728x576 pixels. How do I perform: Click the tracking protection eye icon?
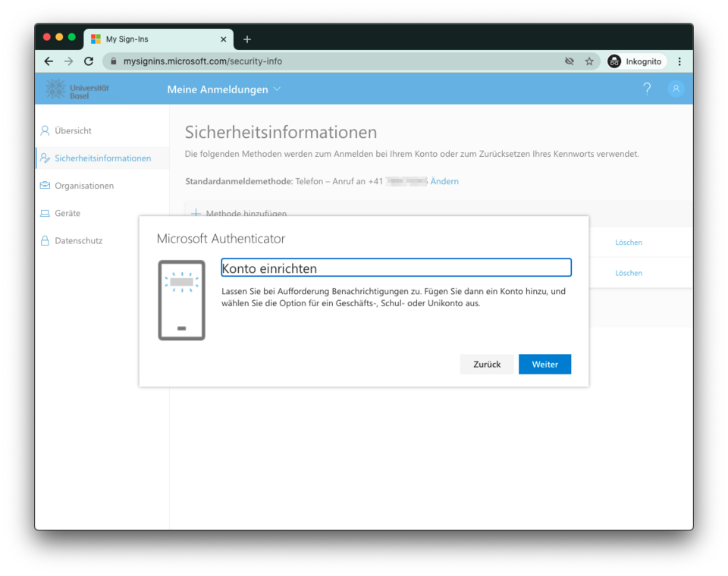570,61
